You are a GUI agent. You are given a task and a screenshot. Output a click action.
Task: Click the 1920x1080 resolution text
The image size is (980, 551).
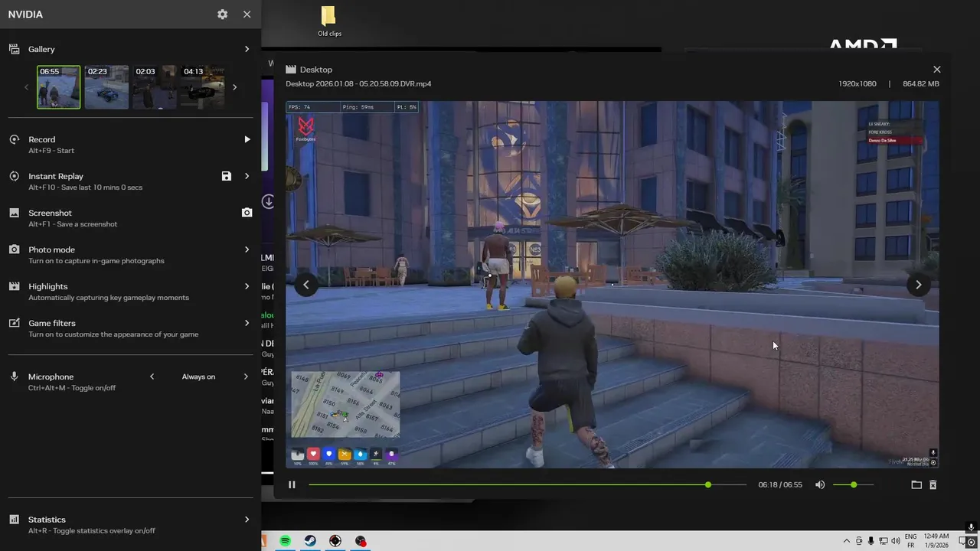coord(857,83)
